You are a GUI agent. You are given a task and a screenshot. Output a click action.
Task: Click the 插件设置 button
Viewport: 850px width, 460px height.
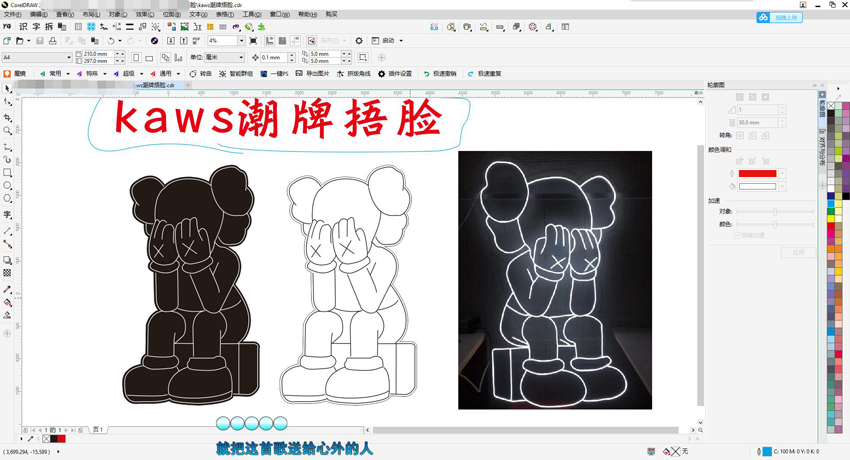(x=395, y=74)
